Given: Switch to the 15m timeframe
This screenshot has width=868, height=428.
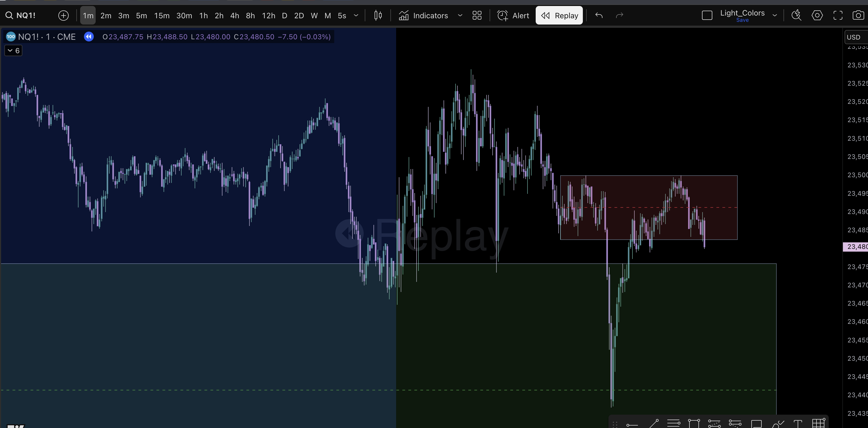Looking at the screenshot, I should [162, 16].
